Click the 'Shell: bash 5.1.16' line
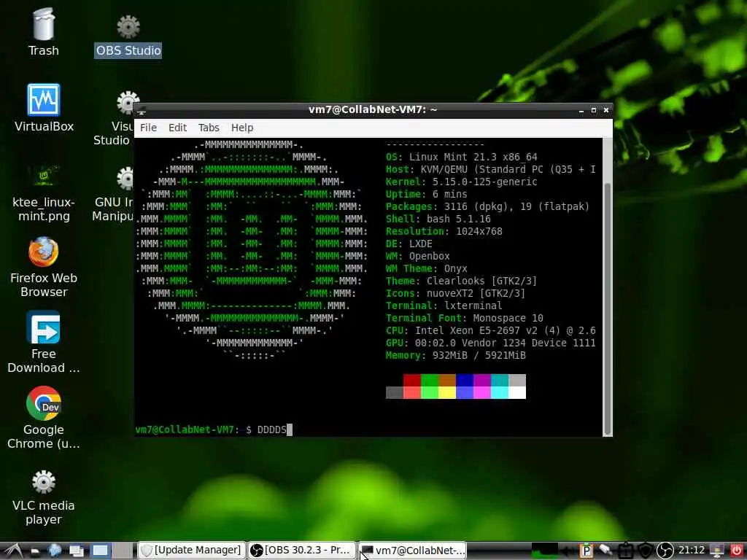The image size is (747, 560). 438,219
